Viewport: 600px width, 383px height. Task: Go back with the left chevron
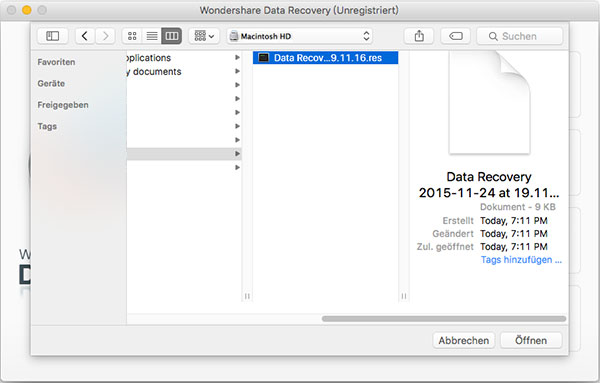[x=85, y=36]
